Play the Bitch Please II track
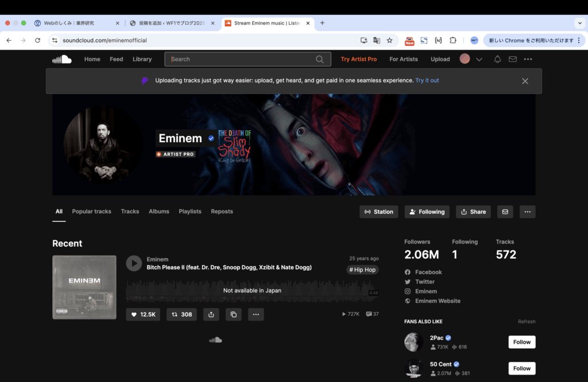The width and height of the screenshot is (588, 382). pos(134,263)
